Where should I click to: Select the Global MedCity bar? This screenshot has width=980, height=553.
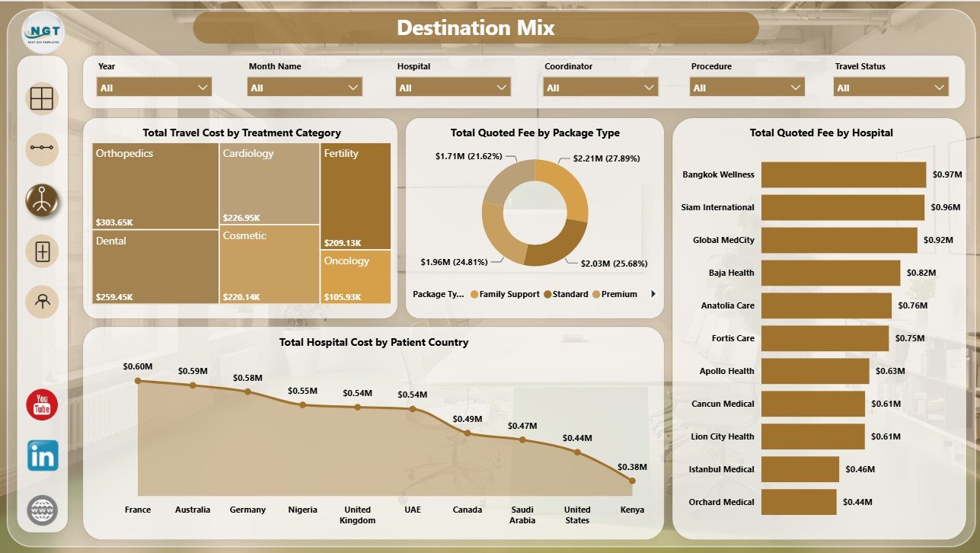839,240
